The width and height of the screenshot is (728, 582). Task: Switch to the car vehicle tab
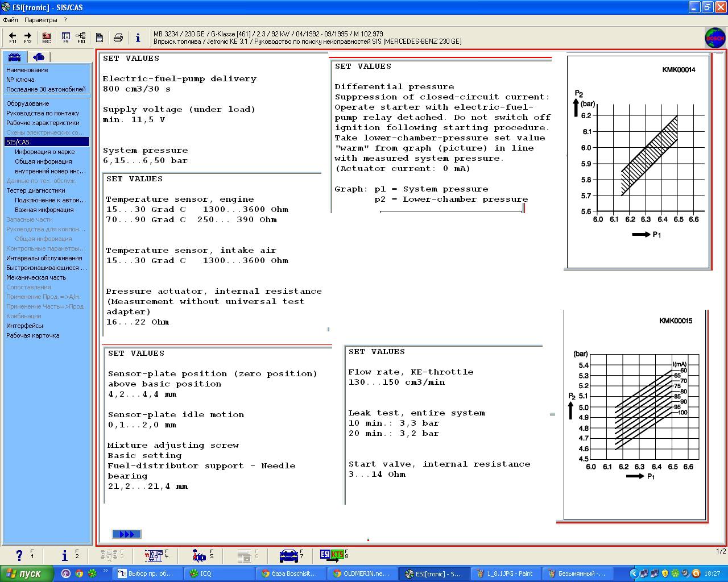(14, 57)
